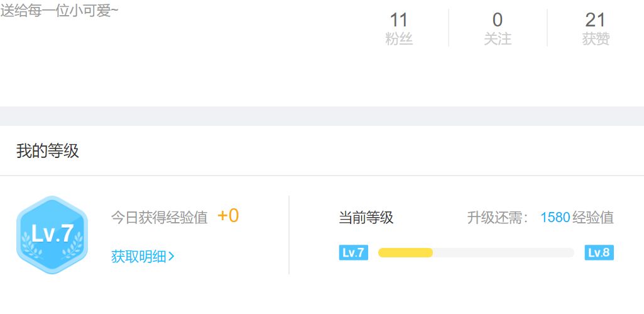Click the 关注 following count of 0
Image resolution: width=644 pixels, height=314 pixels.
[498, 20]
